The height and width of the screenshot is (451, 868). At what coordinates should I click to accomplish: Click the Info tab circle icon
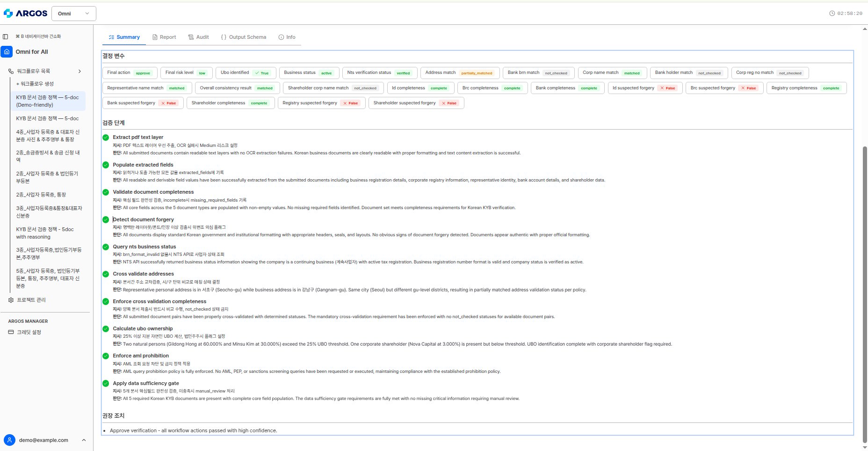point(281,37)
